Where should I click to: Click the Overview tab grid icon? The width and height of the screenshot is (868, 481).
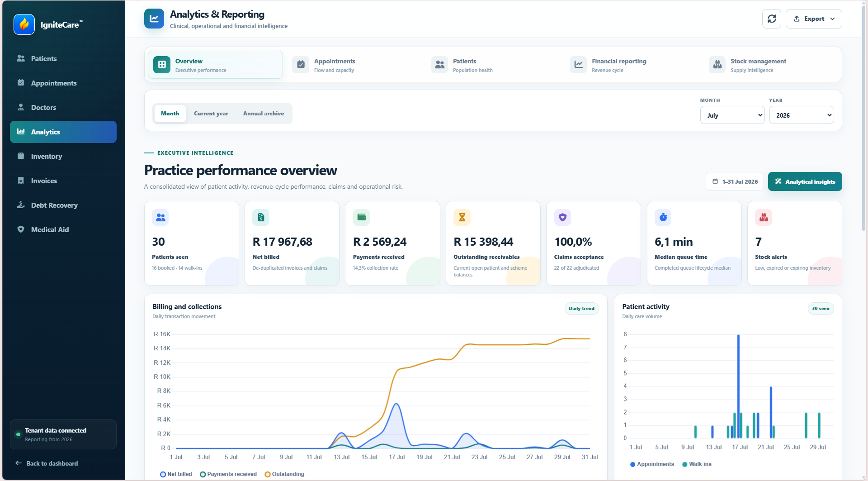[x=162, y=65]
